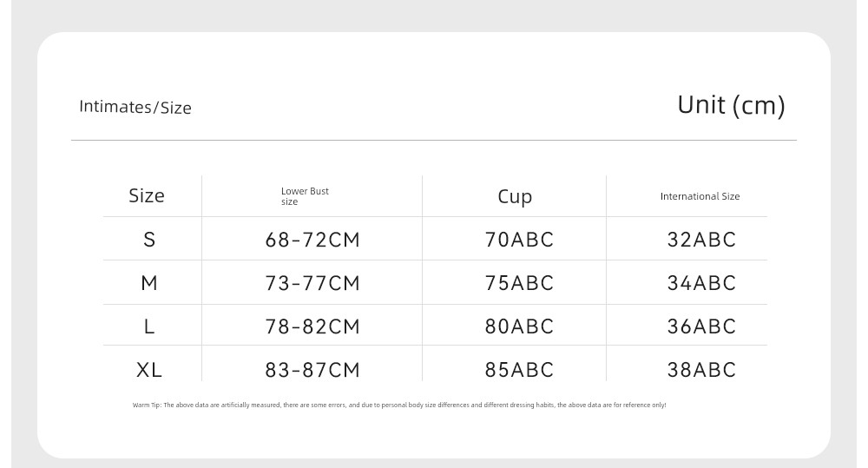Click the L size row label
The height and width of the screenshot is (468, 868).
coord(149,326)
